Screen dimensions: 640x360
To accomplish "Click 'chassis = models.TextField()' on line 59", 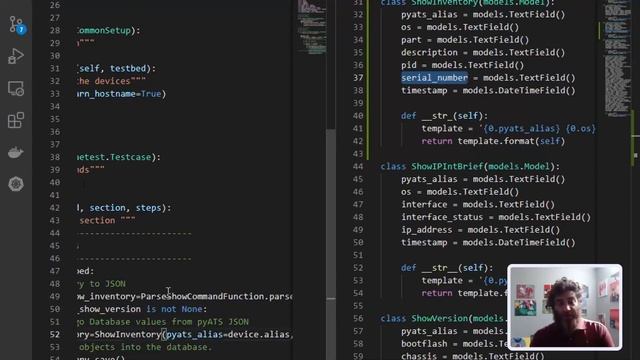I will coord(472,356).
